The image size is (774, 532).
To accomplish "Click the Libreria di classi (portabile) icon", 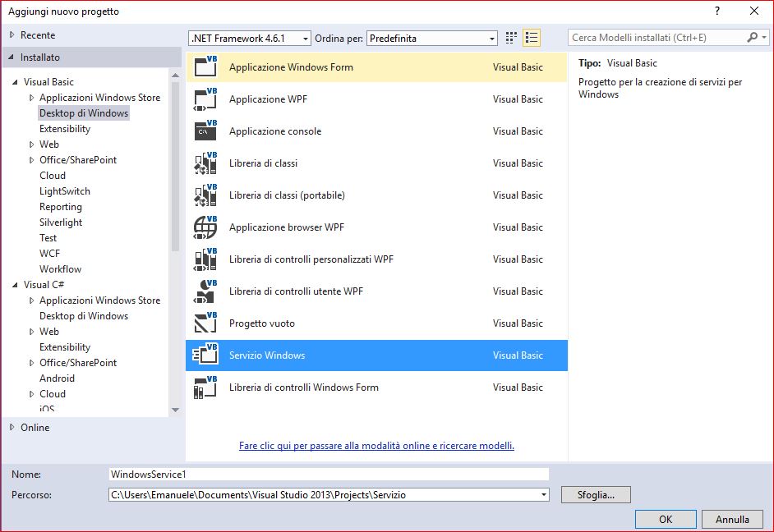I will [205, 195].
